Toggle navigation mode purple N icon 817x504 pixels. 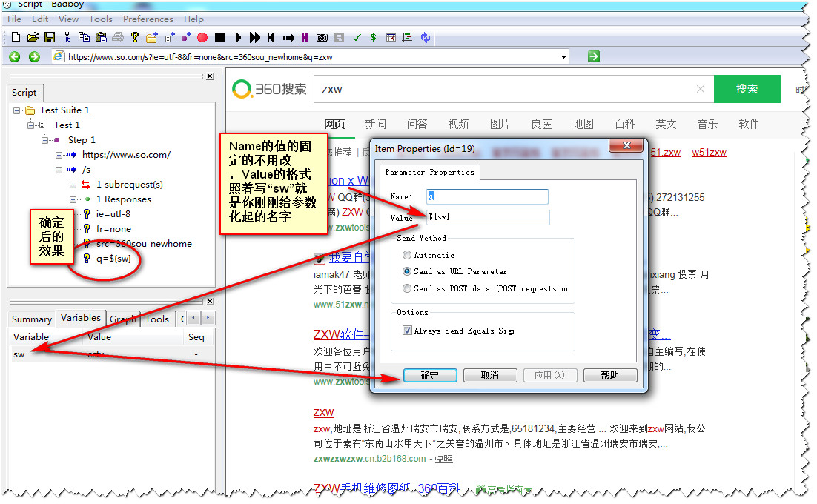(x=304, y=38)
